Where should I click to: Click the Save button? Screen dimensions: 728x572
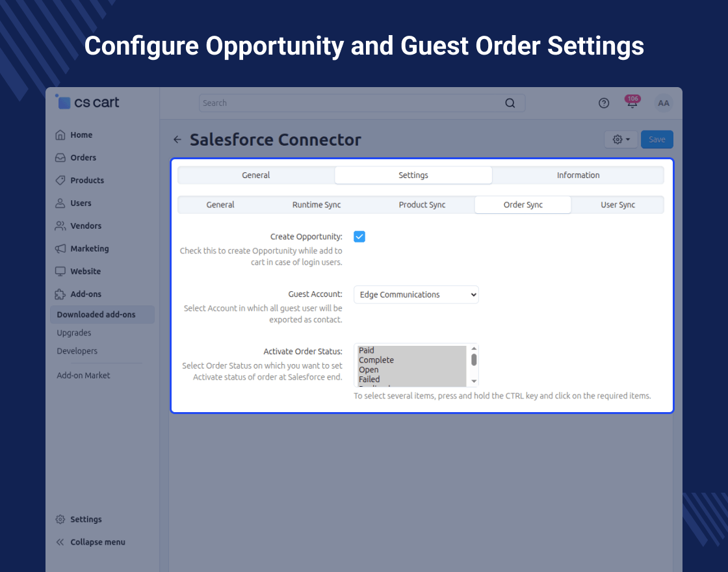pyautogui.click(x=657, y=139)
